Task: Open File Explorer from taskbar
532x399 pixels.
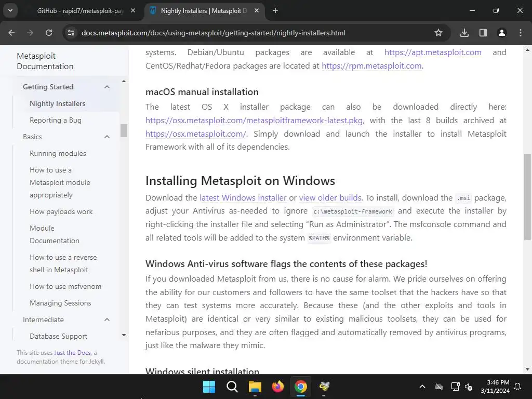Action: point(255,387)
